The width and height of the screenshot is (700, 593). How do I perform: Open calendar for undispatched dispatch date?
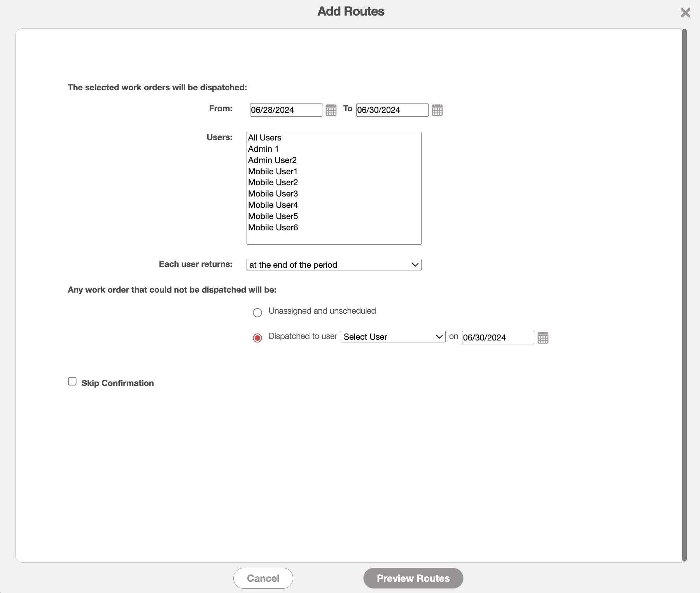[x=543, y=338]
